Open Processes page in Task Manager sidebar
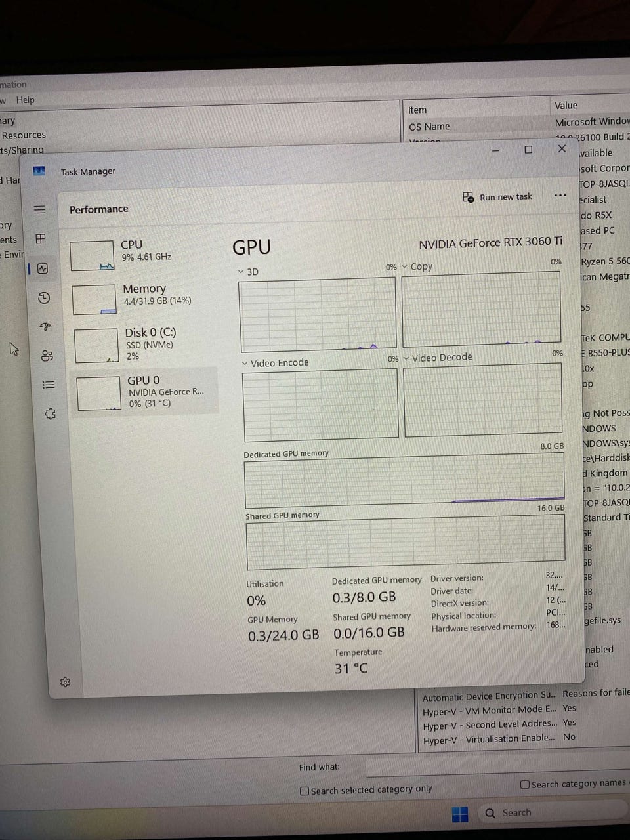This screenshot has height=840, width=630. click(41, 239)
